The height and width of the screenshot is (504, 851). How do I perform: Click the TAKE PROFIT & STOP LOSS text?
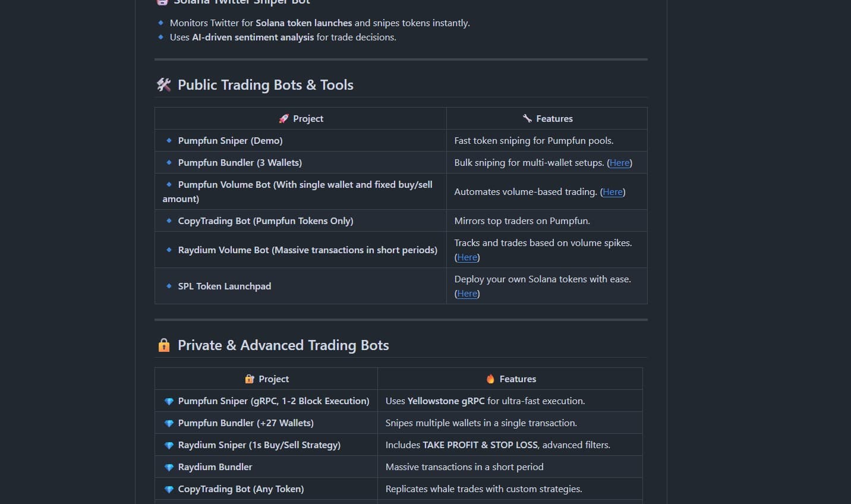tap(480, 445)
